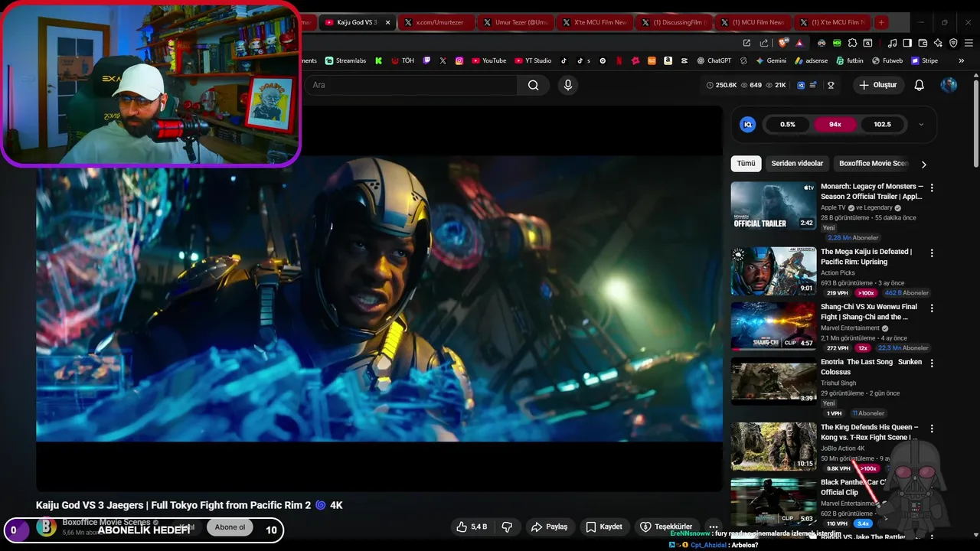The height and width of the screenshot is (551, 980).
Task: Open the TikTok bookmark icon
Action: (563, 60)
